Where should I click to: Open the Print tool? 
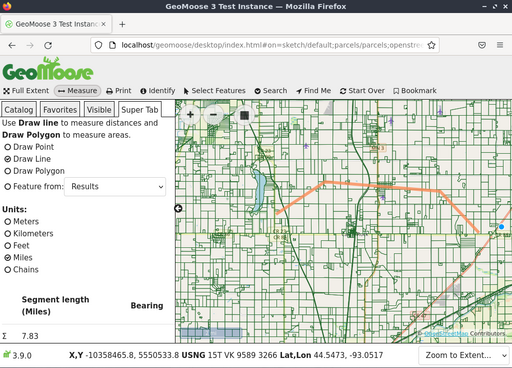click(x=119, y=91)
